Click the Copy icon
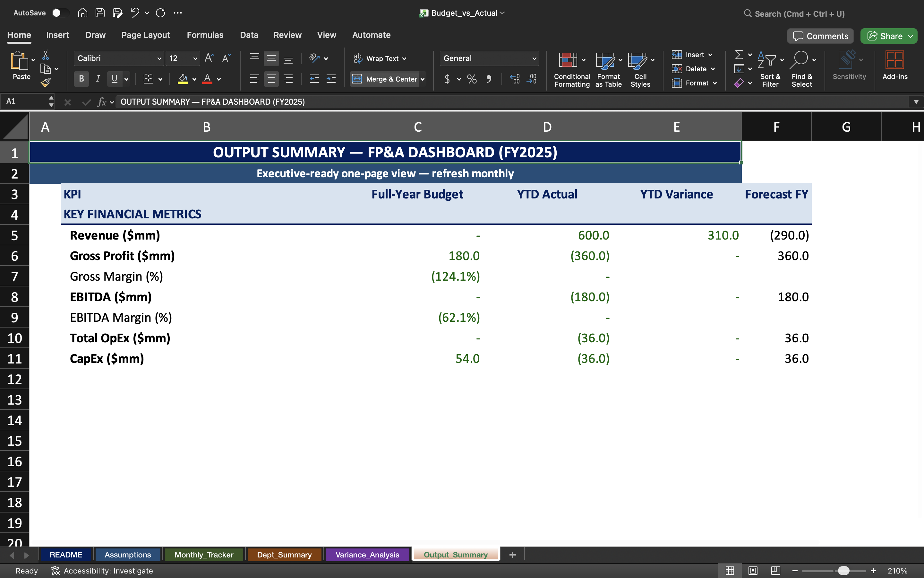 pos(46,69)
